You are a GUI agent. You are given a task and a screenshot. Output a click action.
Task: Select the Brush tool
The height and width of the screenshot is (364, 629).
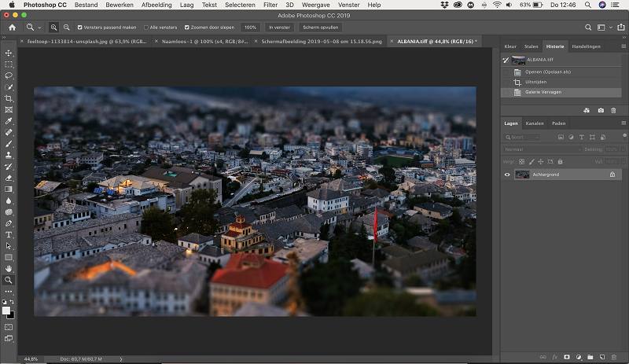pyautogui.click(x=9, y=144)
